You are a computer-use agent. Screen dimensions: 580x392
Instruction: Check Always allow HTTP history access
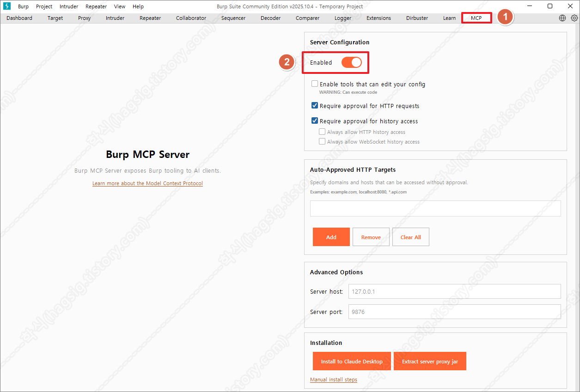pos(322,132)
